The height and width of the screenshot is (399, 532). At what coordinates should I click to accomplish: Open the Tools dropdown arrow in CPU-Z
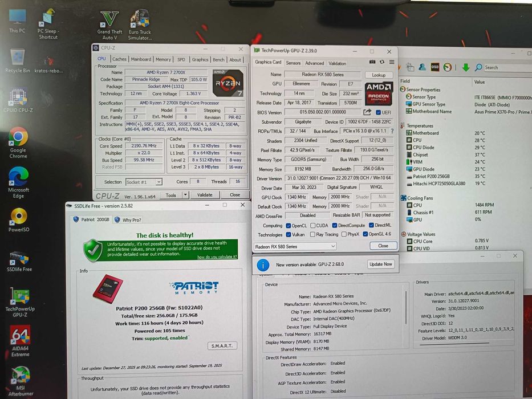click(185, 195)
